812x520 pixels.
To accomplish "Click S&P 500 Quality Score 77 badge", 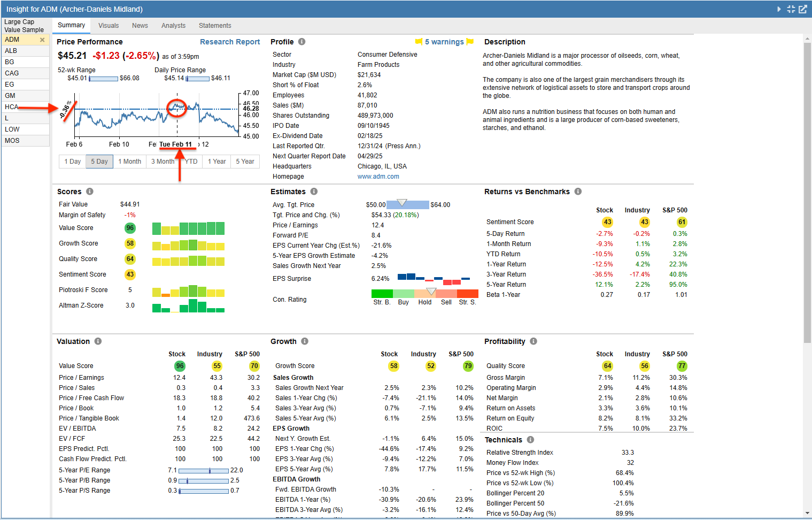I will point(682,366).
